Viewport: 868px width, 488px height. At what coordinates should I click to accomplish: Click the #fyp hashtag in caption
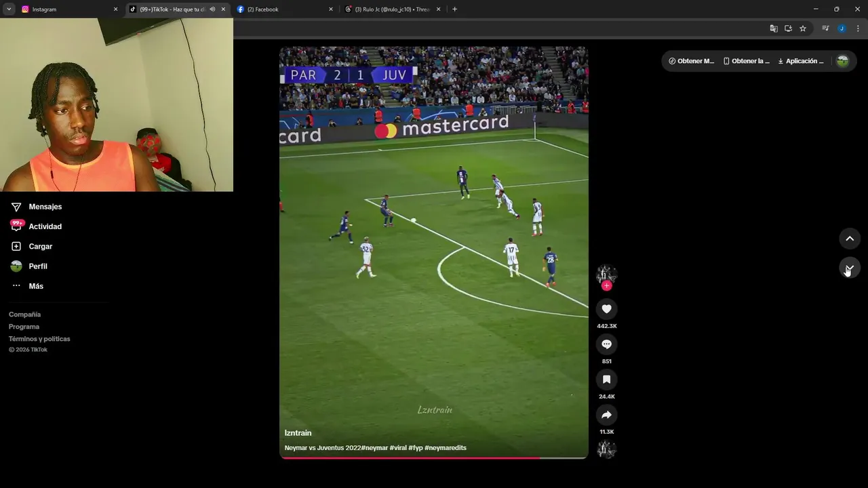pos(415,448)
